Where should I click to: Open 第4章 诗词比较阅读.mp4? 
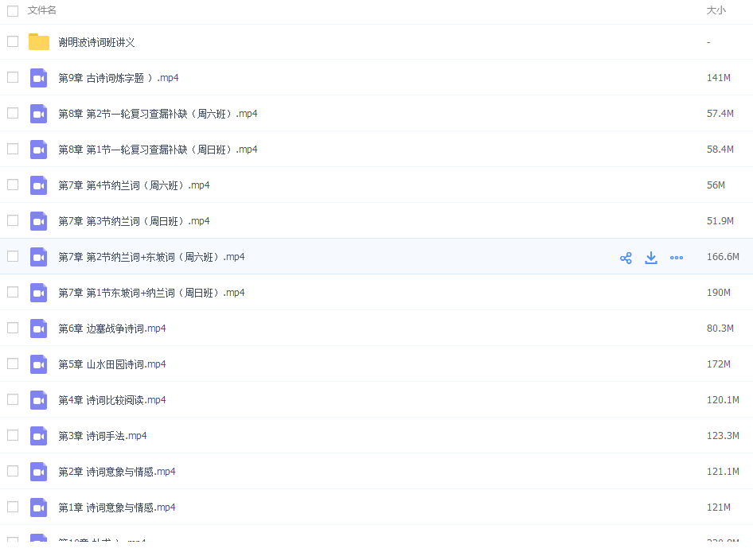tap(112, 400)
